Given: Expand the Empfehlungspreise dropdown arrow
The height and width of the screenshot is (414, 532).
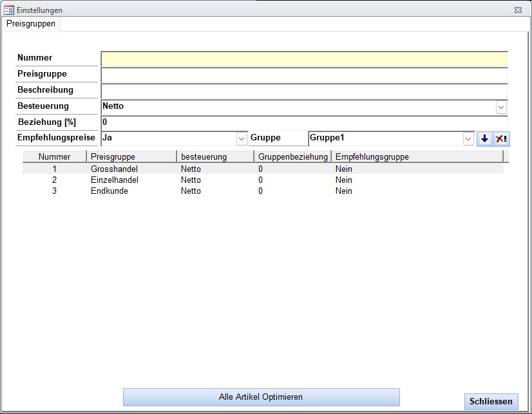Looking at the screenshot, I should (242, 138).
